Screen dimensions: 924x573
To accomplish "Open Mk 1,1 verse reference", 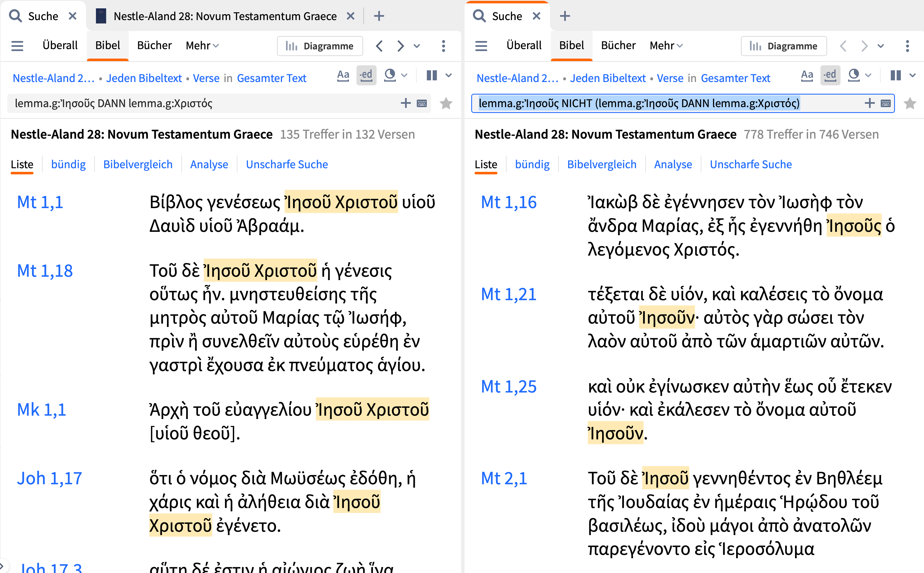I will coord(41,409).
